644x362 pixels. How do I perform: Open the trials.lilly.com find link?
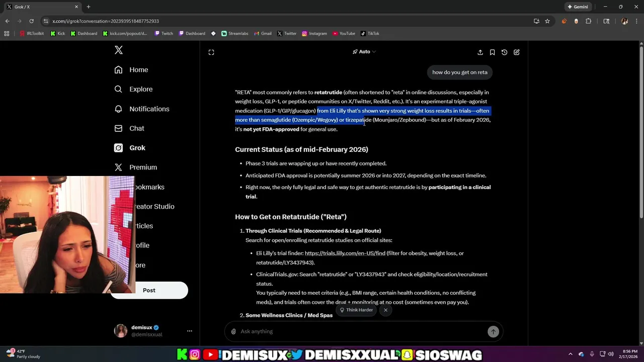tap(345, 253)
